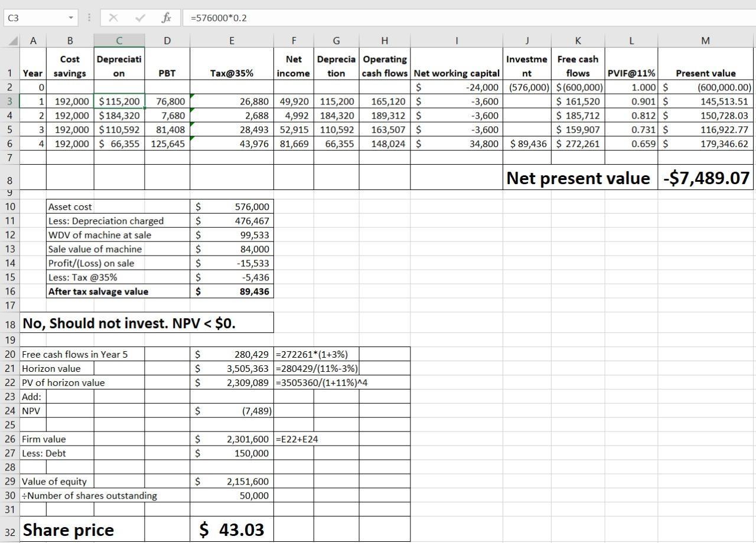Select row 18 header

10,323
